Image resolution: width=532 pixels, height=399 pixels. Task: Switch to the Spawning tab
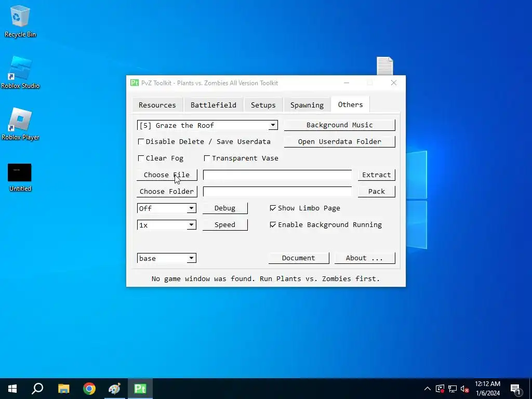click(x=307, y=105)
